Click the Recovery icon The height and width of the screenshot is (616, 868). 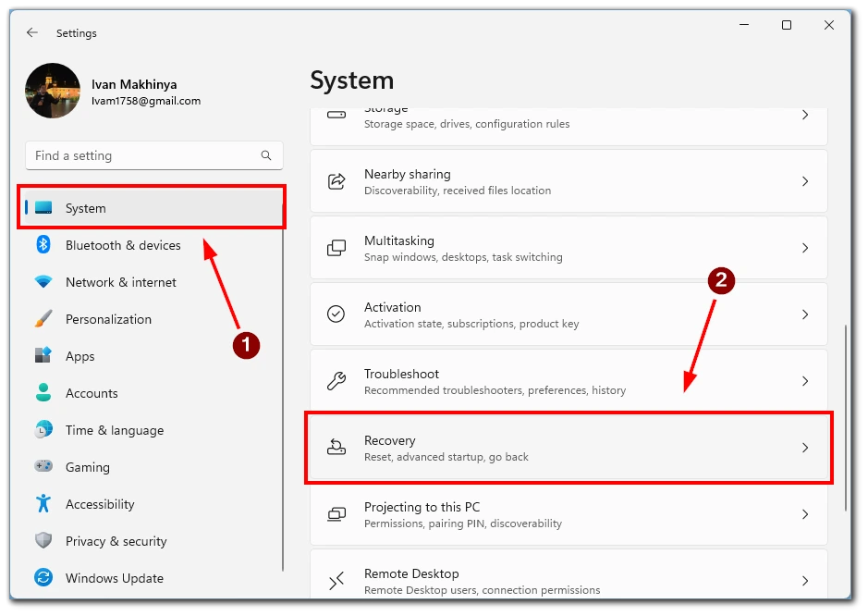click(336, 447)
